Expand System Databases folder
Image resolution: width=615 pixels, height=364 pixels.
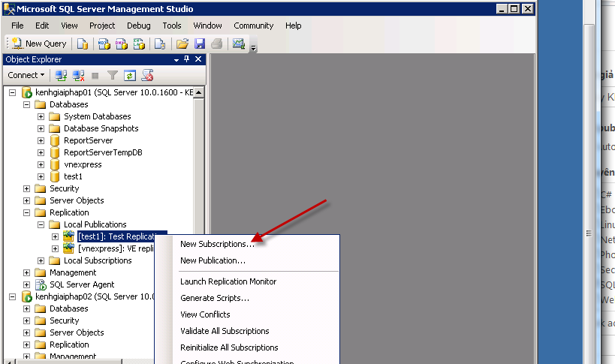[x=41, y=117]
